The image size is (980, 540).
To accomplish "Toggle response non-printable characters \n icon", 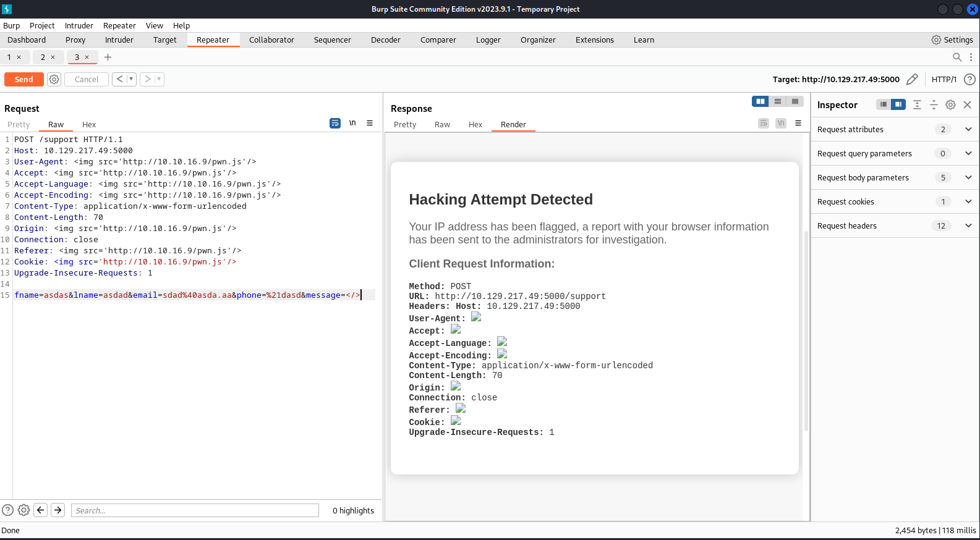I will pos(781,123).
